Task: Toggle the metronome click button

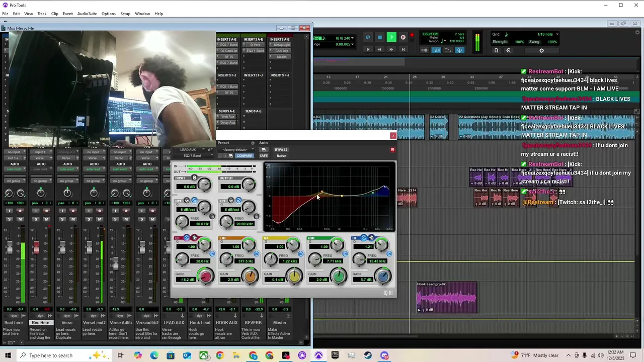Action: 436,50
